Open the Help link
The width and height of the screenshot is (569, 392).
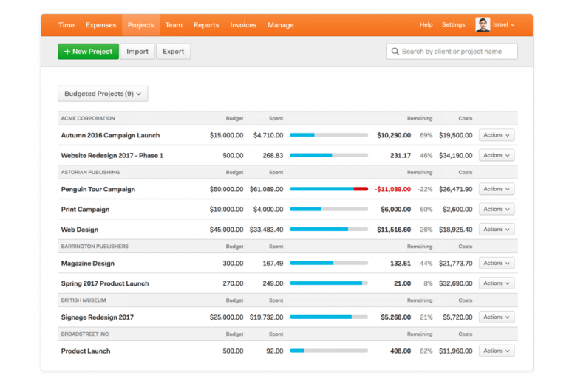click(x=426, y=25)
